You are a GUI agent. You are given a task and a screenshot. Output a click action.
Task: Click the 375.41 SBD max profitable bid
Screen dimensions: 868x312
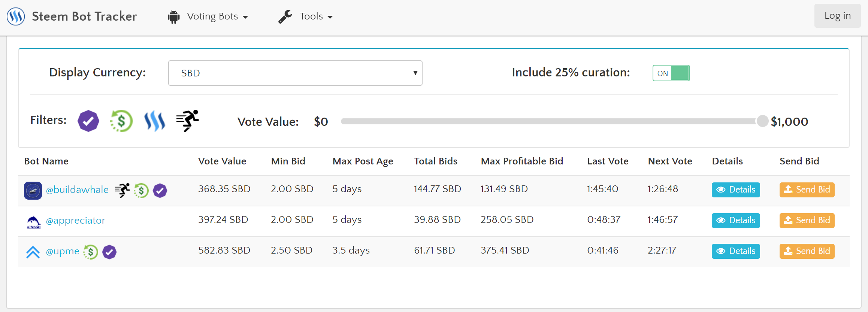point(505,251)
